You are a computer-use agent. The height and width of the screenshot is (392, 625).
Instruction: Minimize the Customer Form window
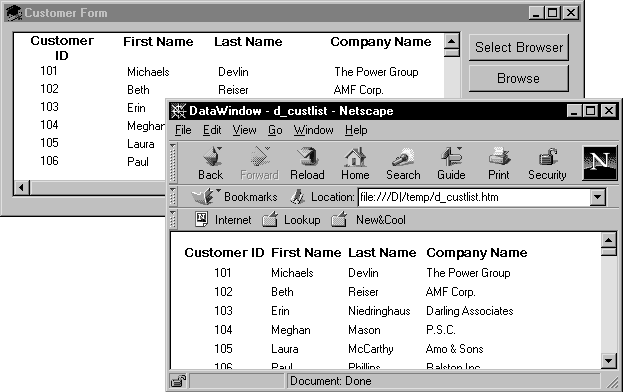(x=536, y=13)
